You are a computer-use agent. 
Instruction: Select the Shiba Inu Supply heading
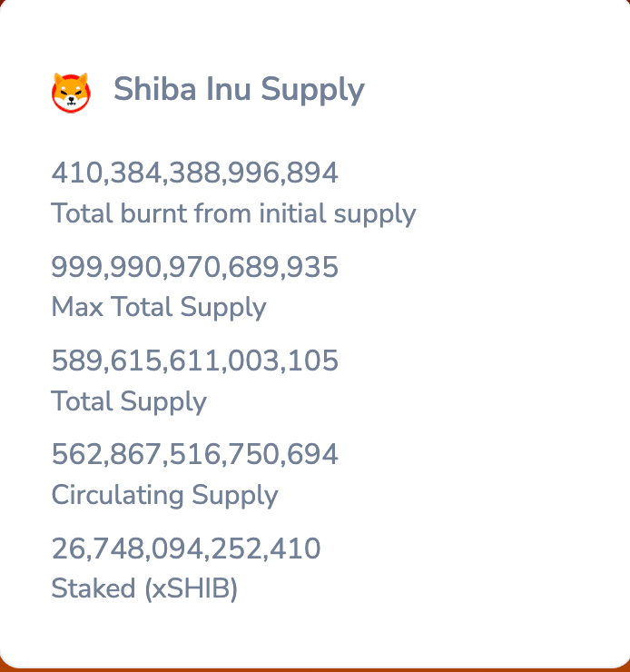239,89
